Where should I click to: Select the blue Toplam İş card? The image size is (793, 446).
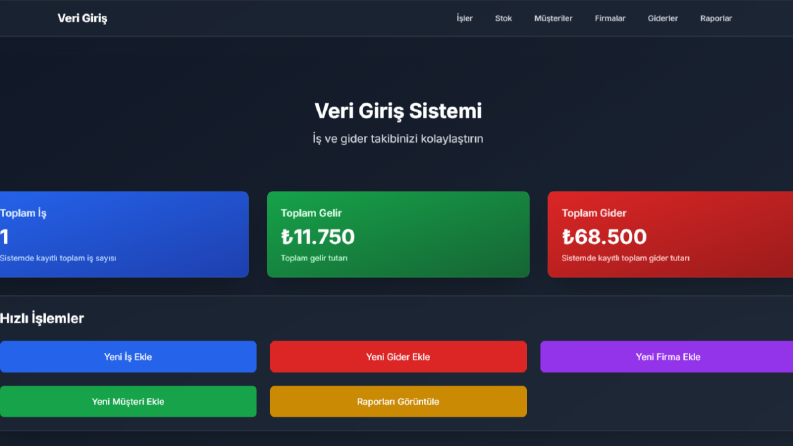tap(124, 234)
